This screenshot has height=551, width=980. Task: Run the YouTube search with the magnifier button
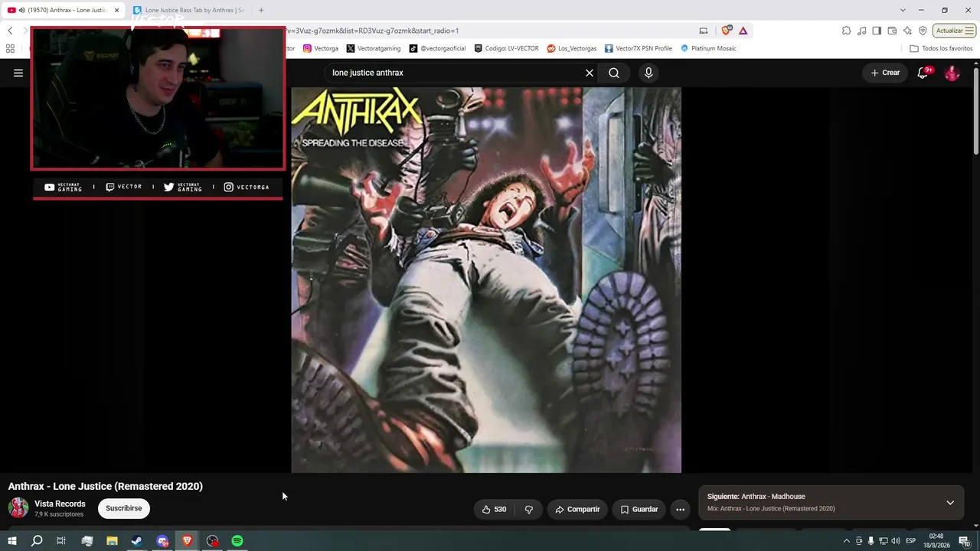(x=614, y=73)
